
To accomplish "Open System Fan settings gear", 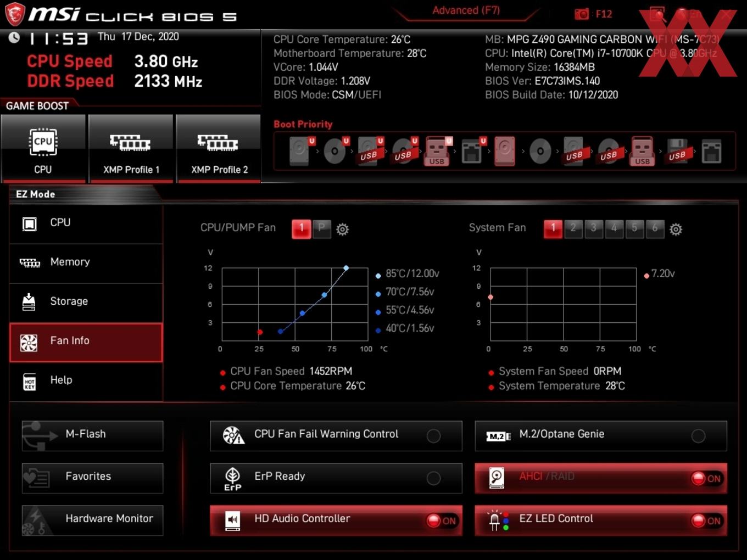I will click(x=676, y=229).
